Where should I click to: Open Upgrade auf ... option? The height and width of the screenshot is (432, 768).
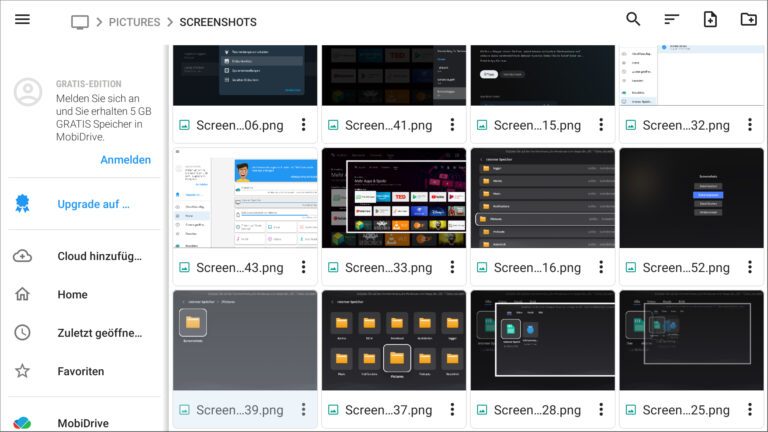(94, 204)
